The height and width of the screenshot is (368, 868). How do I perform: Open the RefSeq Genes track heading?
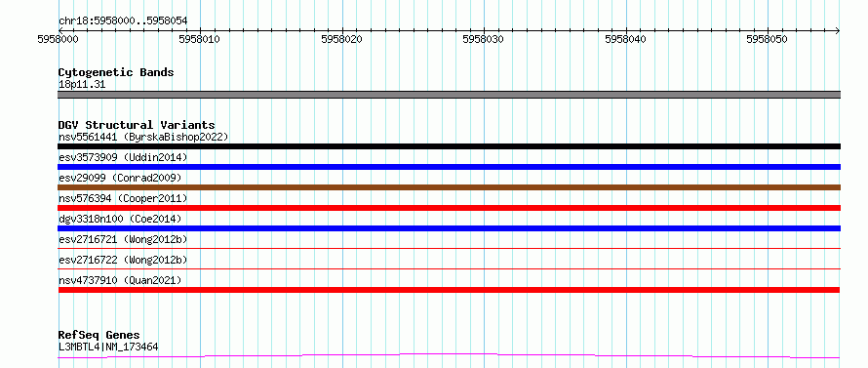(99, 336)
